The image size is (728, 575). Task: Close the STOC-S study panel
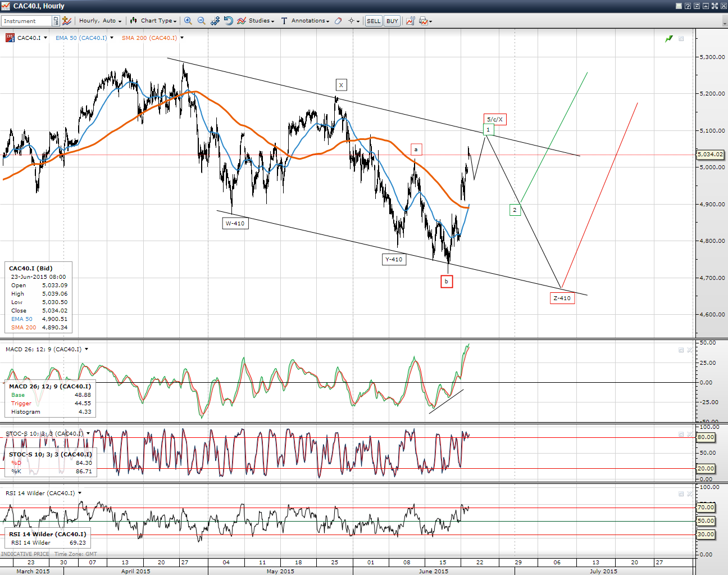pyautogui.click(x=690, y=434)
